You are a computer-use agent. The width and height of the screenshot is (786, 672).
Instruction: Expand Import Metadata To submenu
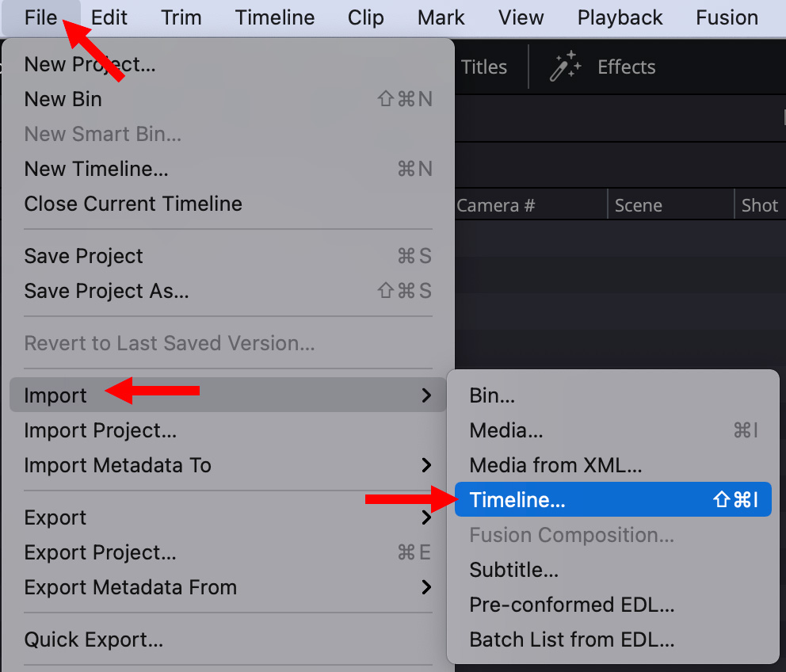coord(426,465)
